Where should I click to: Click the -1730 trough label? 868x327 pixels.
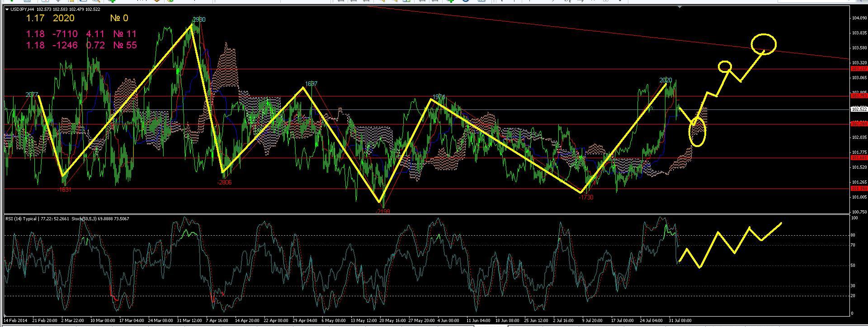[x=586, y=197]
